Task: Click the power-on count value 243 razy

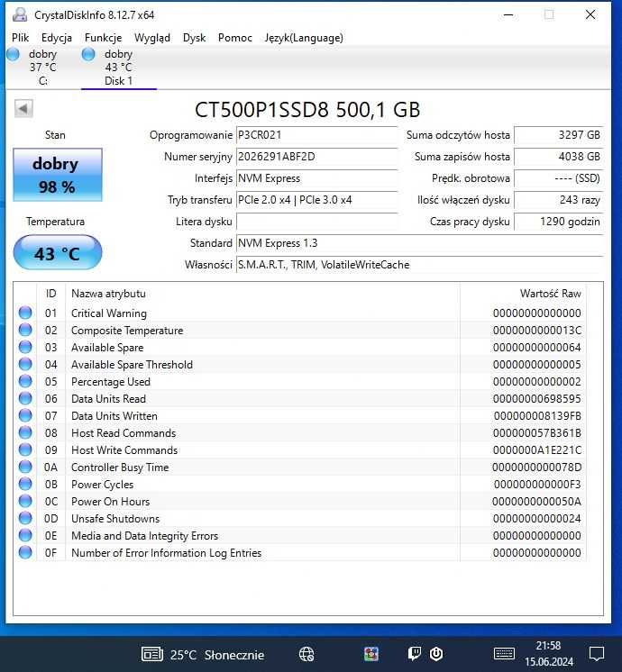Action: point(559,200)
